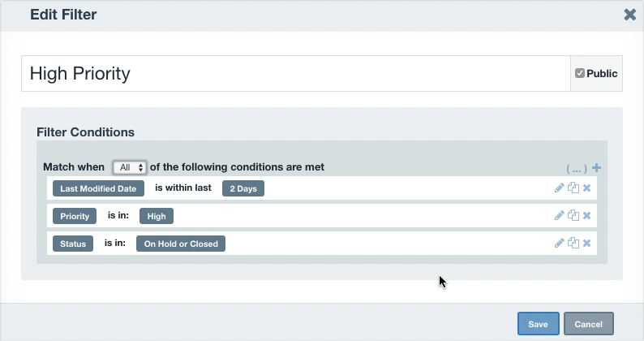Viewport: 644px width, 341px height.
Task: Save the filter
Action: [538, 324]
